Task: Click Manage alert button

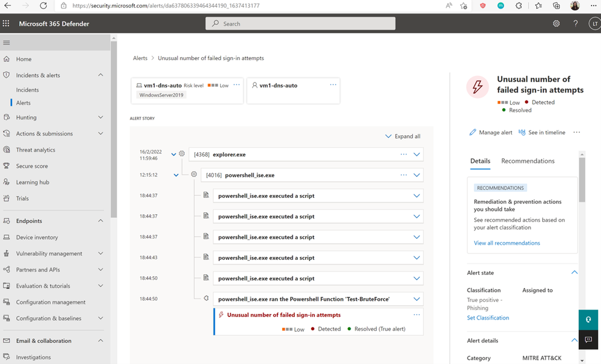Action: click(x=491, y=132)
